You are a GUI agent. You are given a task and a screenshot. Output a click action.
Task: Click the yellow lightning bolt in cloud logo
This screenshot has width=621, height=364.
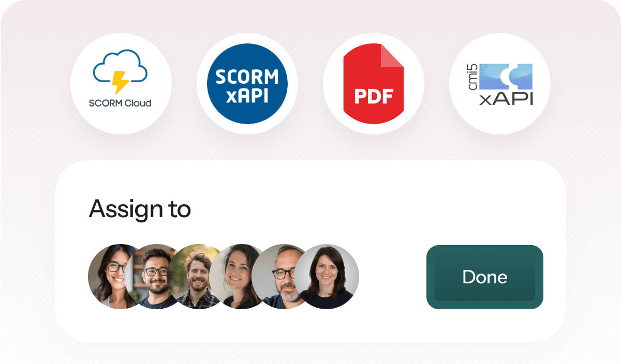pos(120,81)
